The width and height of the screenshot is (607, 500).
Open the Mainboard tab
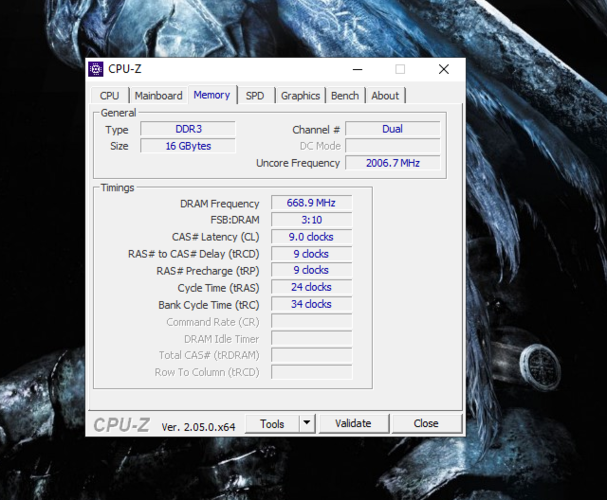click(158, 96)
